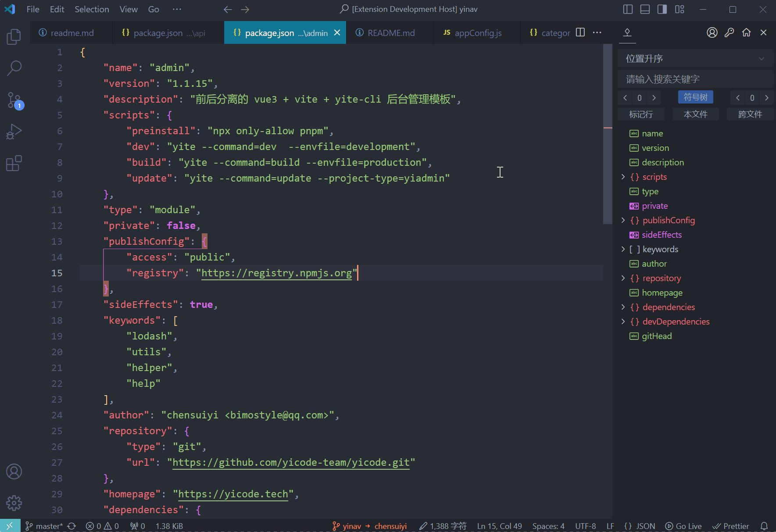The width and height of the screenshot is (776, 532).
Task: Go to next cross-file item arrow
Action: point(767,97)
